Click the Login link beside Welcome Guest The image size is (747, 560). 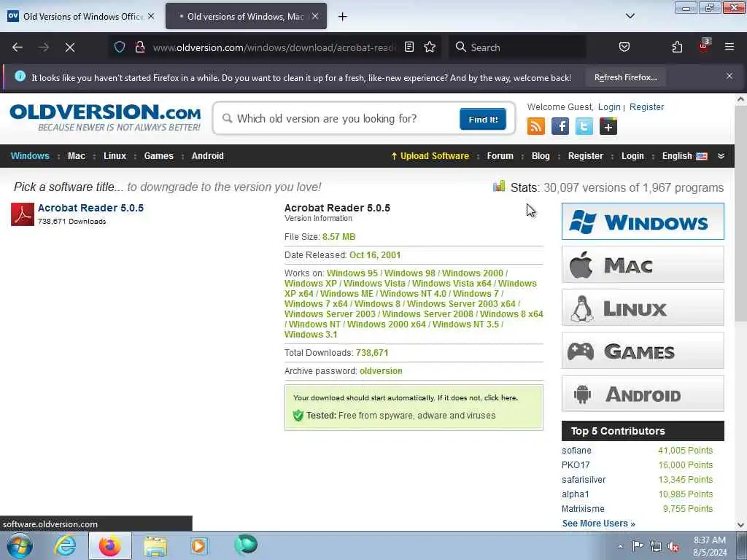[609, 107]
